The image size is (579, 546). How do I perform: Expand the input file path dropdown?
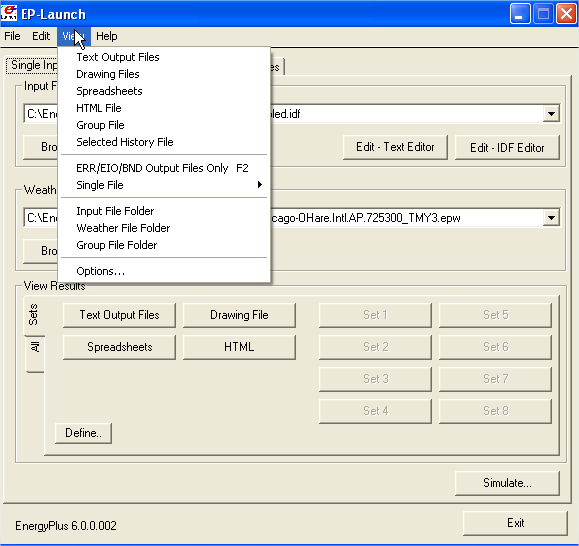click(551, 114)
